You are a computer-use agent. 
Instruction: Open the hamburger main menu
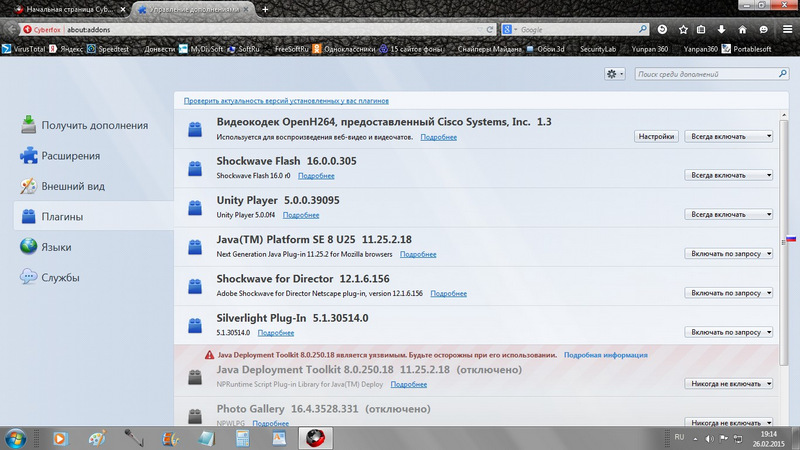787,30
